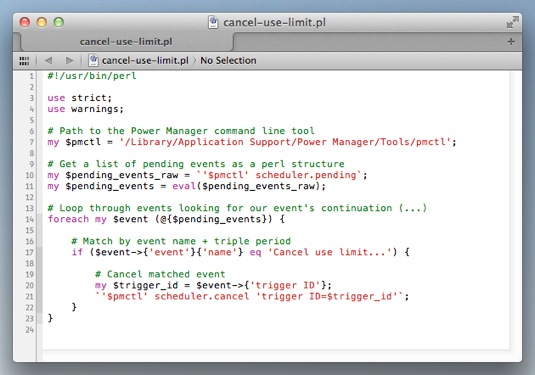535x375 pixels.
Task: Select the cancel-use-limit.pl tab
Action: [x=126, y=42]
